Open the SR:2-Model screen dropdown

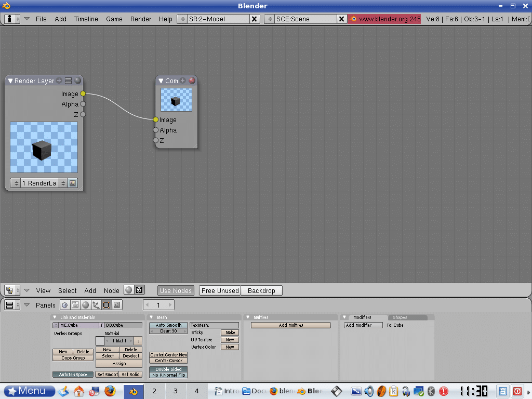[x=182, y=19]
